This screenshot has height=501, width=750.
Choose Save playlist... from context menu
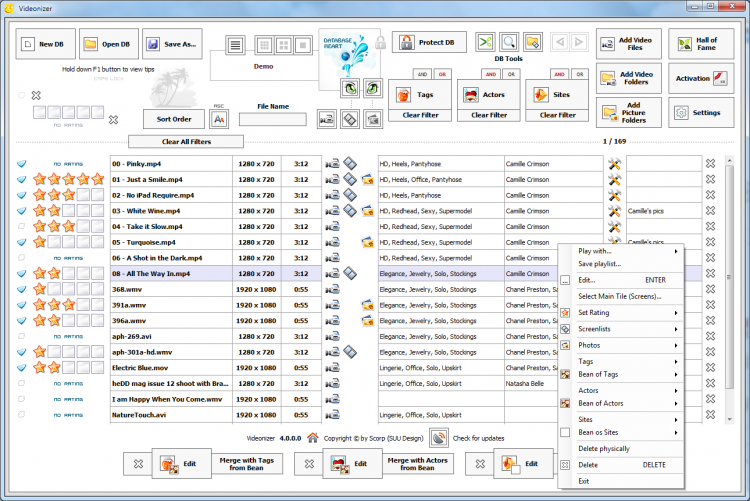pos(600,264)
